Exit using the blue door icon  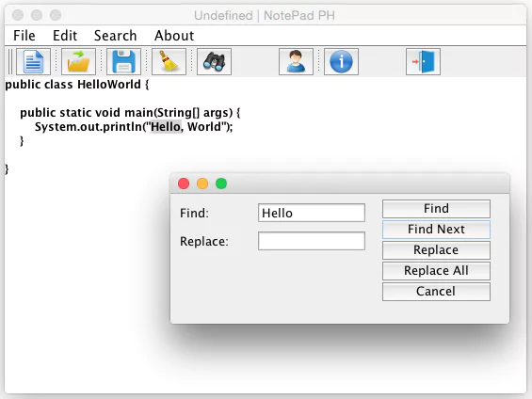pyautogui.click(x=423, y=62)
